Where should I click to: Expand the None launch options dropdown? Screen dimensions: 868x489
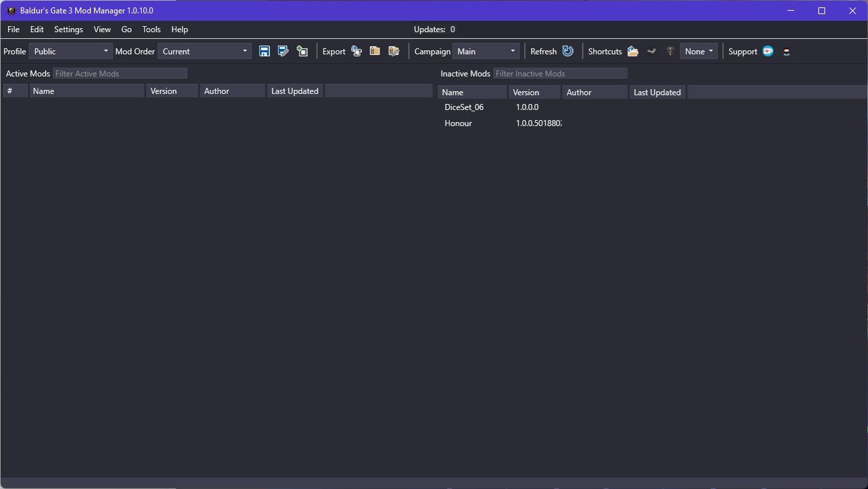coord(699,51)
